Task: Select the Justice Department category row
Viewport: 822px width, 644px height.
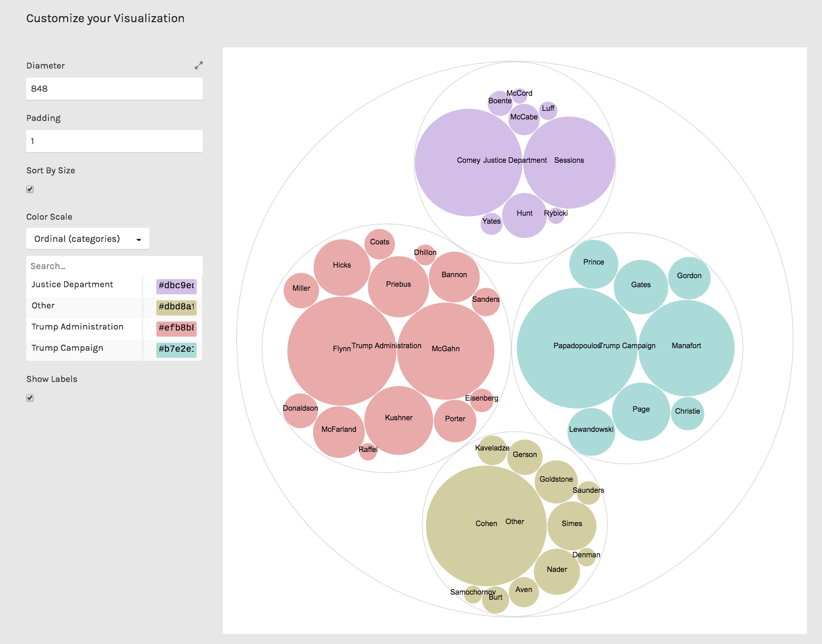Action: tap(72, 285)
